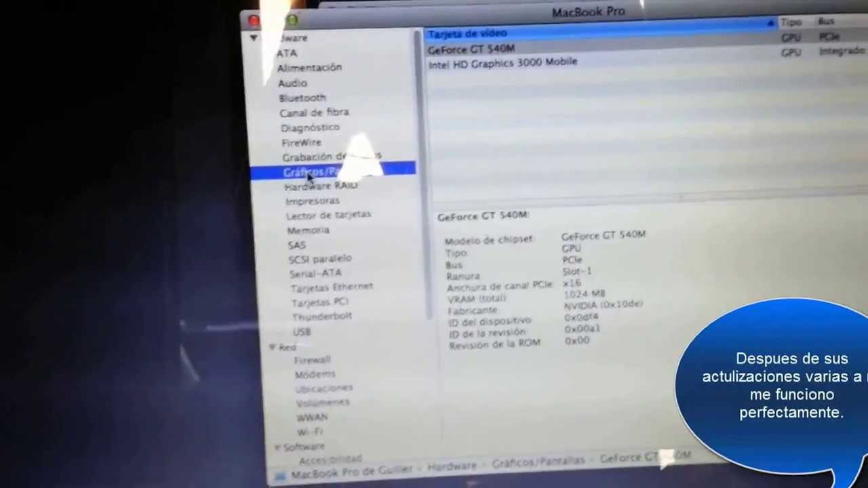The image size is (868, 488).
Task: Open the Thunderbolt sidebar item
Action: (322, 317)
